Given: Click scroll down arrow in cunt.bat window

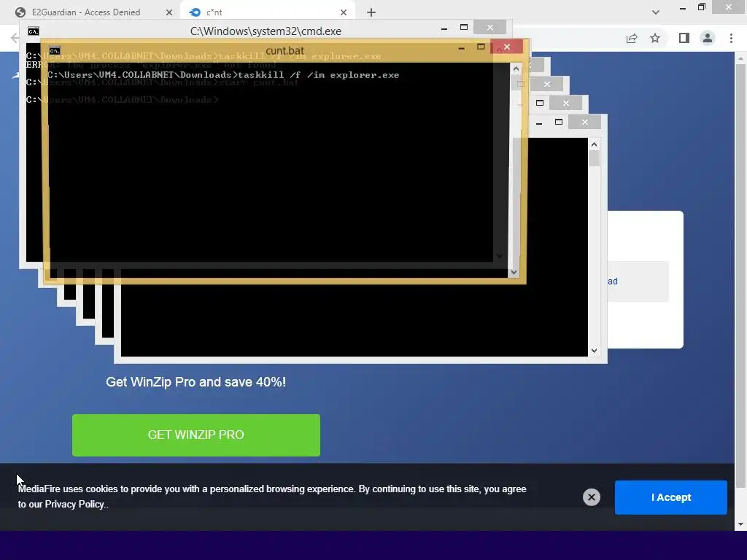Looking at the screenshot, I should click(514, 273).
